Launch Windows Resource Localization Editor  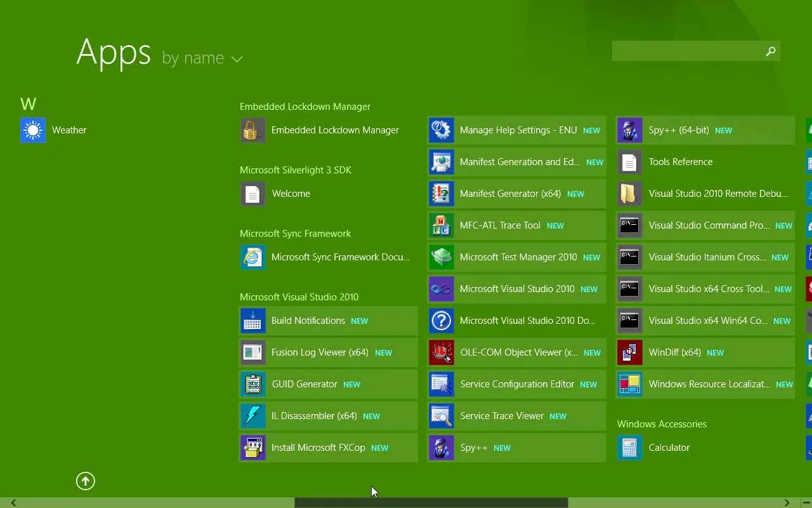click(705, 384)
